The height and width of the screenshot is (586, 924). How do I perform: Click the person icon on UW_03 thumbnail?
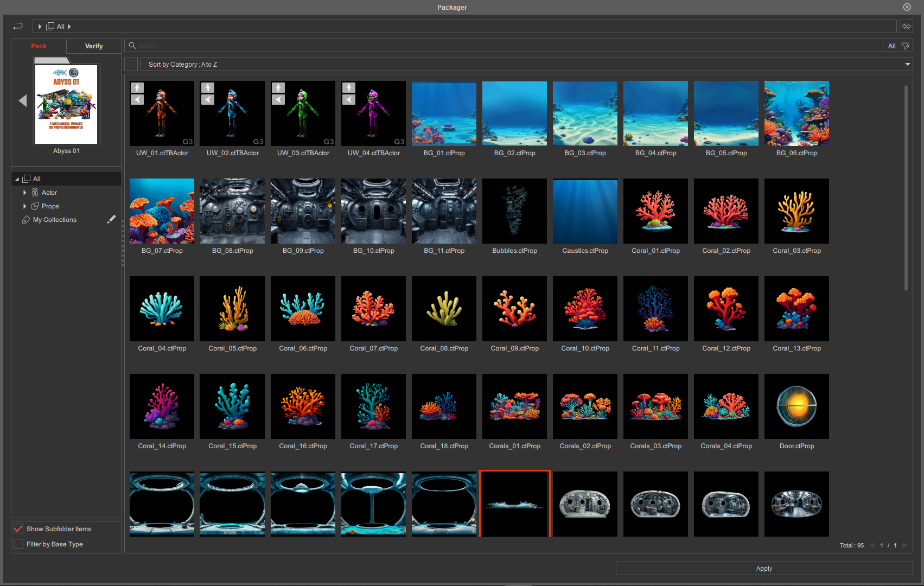(x=278, y=87)
